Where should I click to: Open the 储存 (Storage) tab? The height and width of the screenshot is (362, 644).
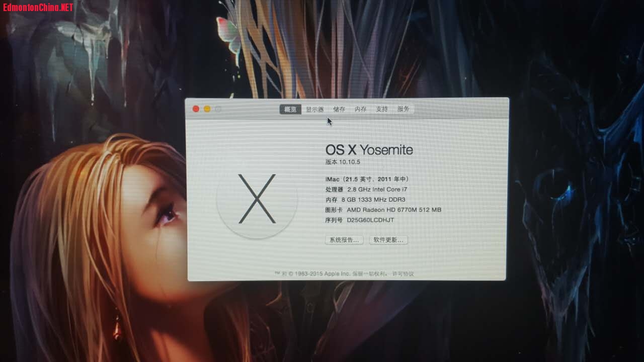pyautogui.click(x=339, y=109)
